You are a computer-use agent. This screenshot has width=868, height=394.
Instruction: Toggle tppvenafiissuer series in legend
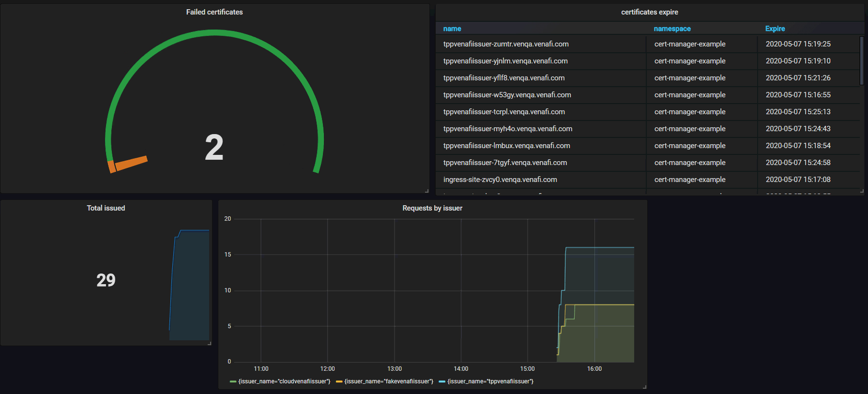click(x=490, y=381)
